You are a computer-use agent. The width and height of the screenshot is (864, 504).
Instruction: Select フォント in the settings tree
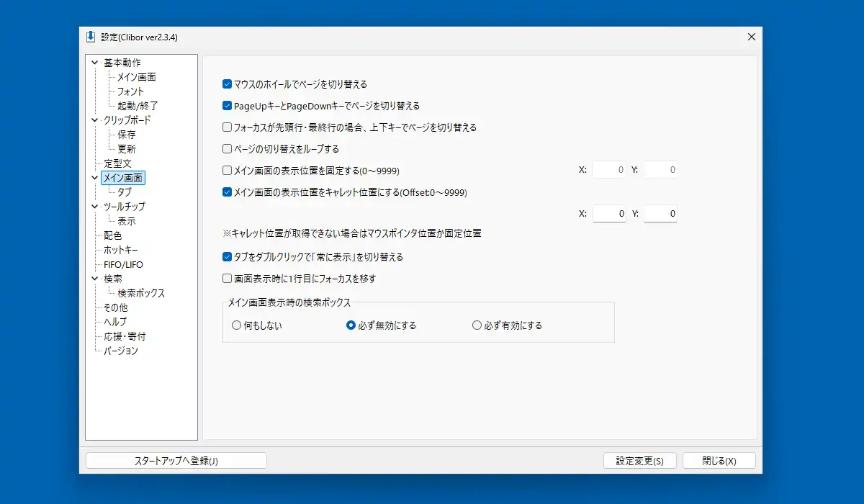pyautogui.click(x=130, y=91)
